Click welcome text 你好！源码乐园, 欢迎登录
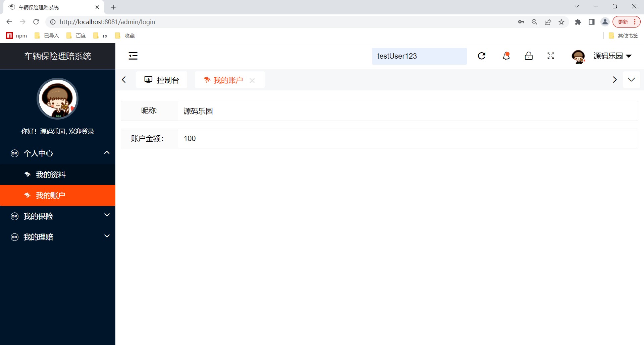This screenshot has width=644, height=345. pos(58,131)
